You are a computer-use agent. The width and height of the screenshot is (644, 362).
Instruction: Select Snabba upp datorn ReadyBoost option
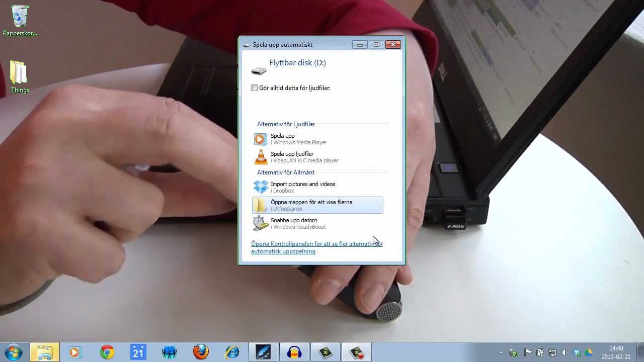pos(317,223)
